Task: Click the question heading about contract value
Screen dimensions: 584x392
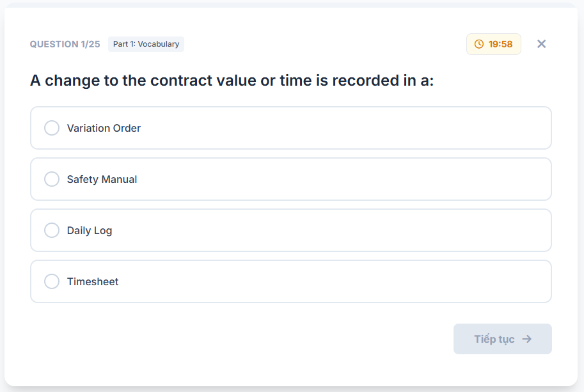Action: click(x=232, y=81)
